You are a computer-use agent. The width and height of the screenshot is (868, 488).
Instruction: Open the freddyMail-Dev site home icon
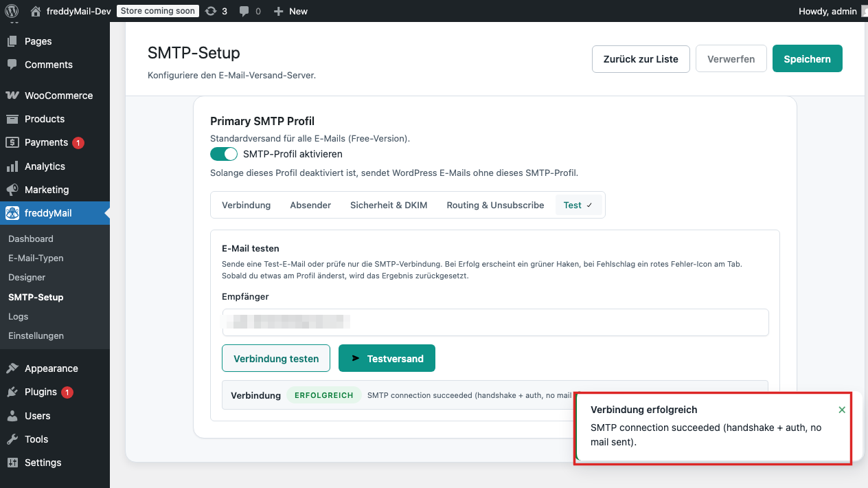[36, 11]
